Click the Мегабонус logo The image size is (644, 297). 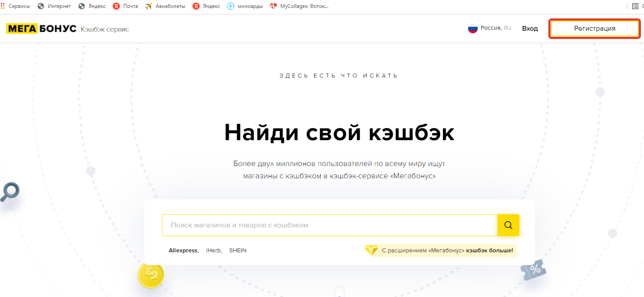[41, 29]
